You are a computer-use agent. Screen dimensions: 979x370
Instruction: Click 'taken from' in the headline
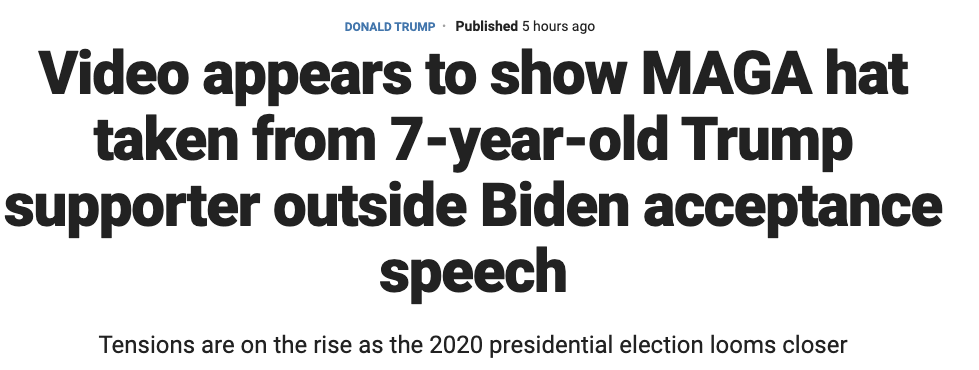pyautogui.click(x=235, y=139)
